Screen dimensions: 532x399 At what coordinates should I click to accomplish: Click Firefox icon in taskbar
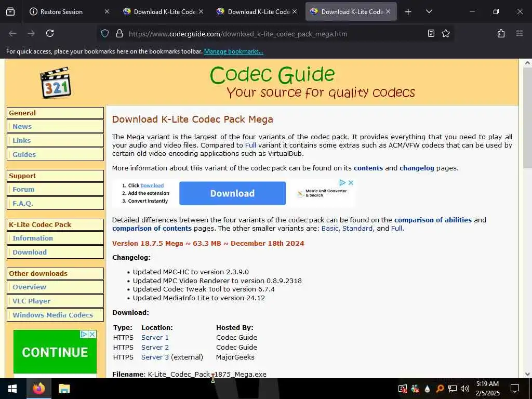click(x=38, y=389)
